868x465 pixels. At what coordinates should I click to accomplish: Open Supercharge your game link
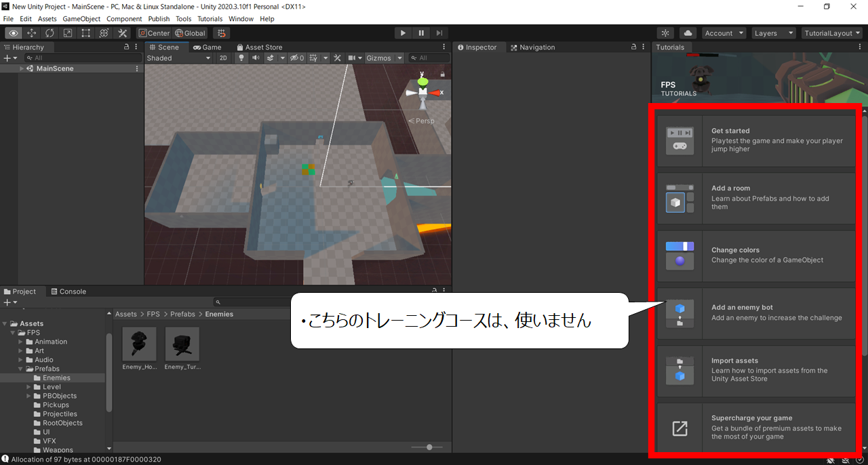click(x=755, y=428)
